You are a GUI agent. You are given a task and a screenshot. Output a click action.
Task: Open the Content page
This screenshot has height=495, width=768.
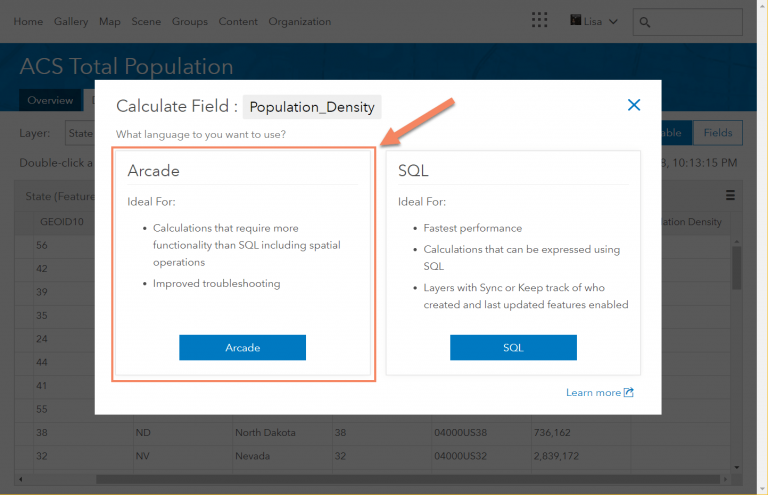coord(238,21)
